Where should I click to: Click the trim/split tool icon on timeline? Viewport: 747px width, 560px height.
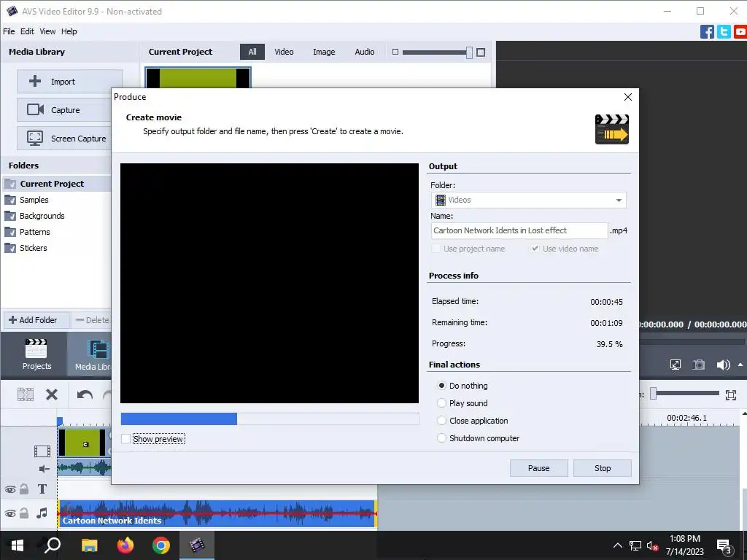[x=26, y=394]
